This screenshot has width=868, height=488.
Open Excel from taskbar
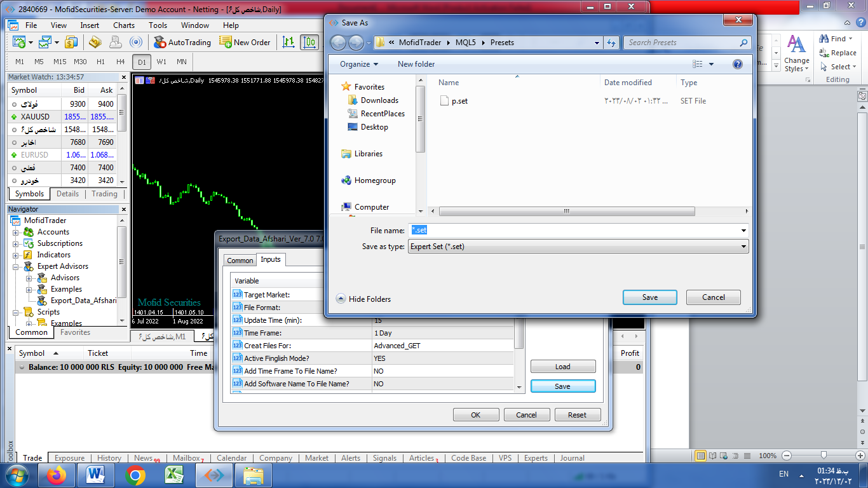(174, 475)
